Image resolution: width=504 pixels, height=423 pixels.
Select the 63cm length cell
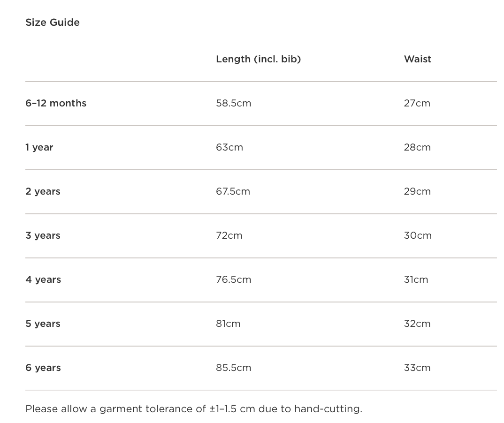click(x=229, y=147)
